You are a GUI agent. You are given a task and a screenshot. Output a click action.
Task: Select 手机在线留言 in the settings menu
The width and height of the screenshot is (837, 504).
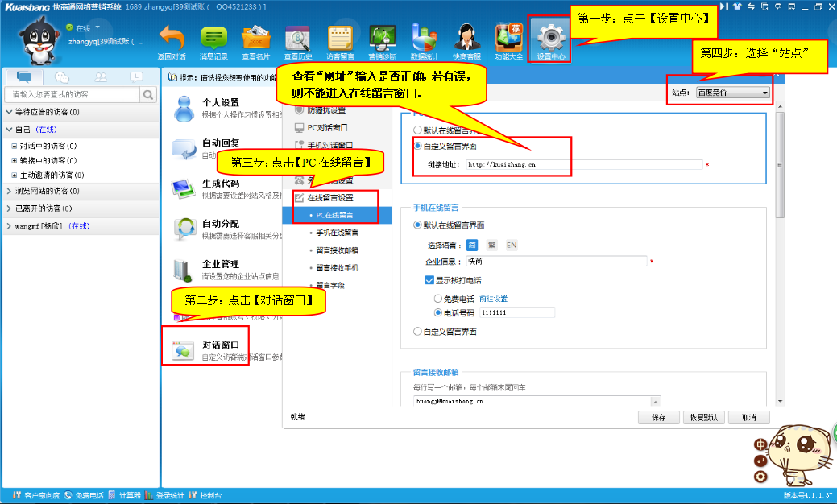tap(337, 233)
